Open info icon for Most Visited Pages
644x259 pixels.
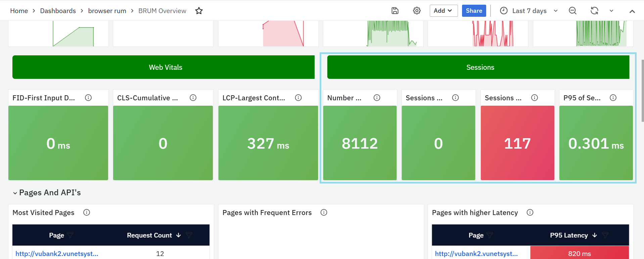pyautogui.click(x=87, y=212)
